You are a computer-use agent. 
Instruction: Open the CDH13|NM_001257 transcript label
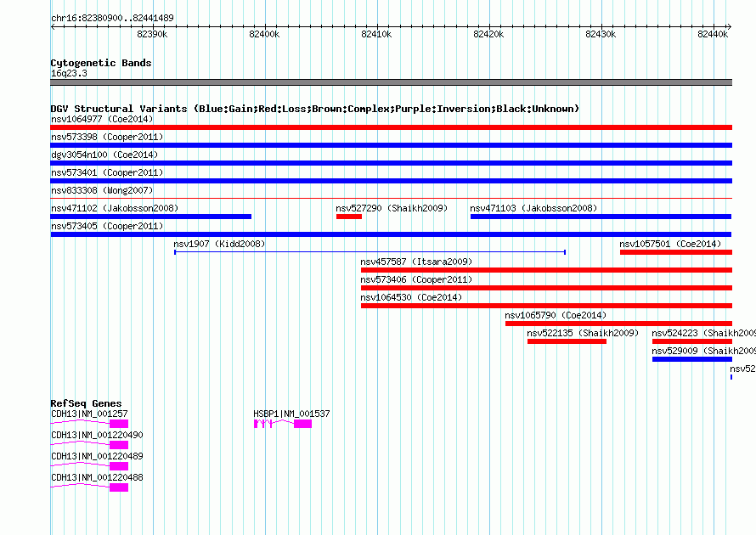89,414
